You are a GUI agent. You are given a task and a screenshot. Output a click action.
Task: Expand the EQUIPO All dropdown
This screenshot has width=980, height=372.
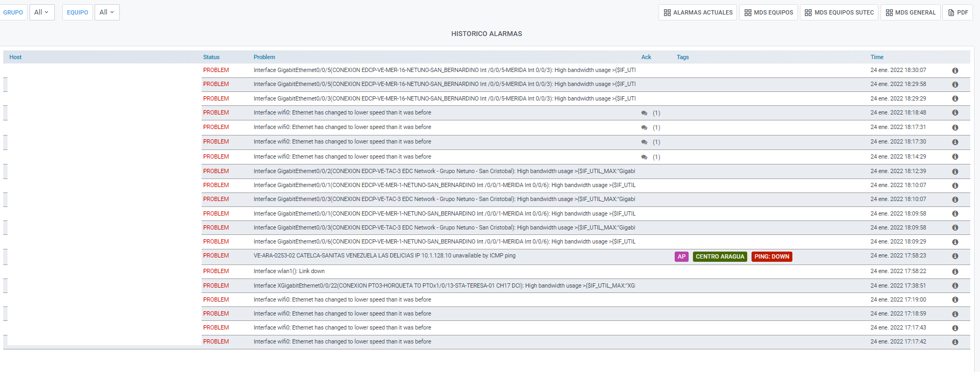click(x=107, y=12)
